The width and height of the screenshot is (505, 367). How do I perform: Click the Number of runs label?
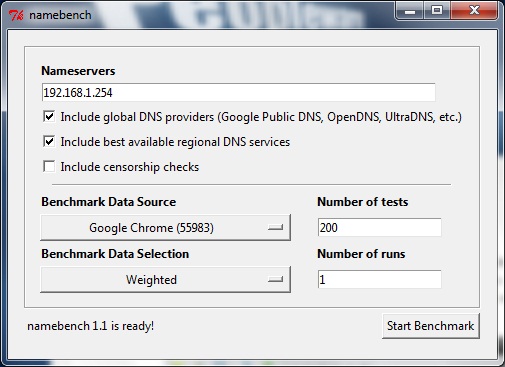(361, 254)
